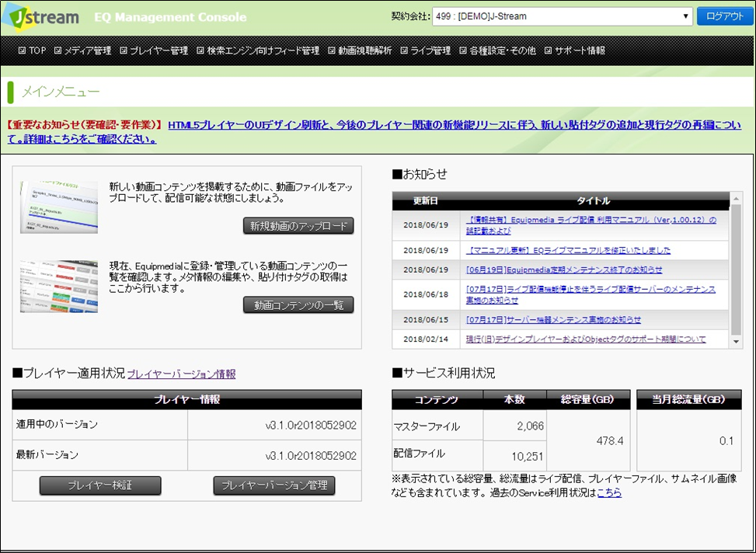Click the total capacity value 478.4
The image size is (756, 553).
(610, 440)
